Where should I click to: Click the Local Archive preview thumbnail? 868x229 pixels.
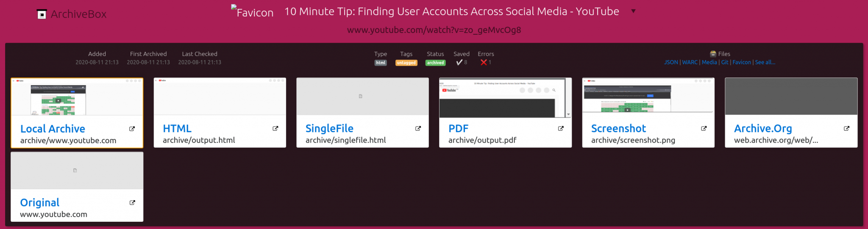pyautogui.click(x=77, y=97)
